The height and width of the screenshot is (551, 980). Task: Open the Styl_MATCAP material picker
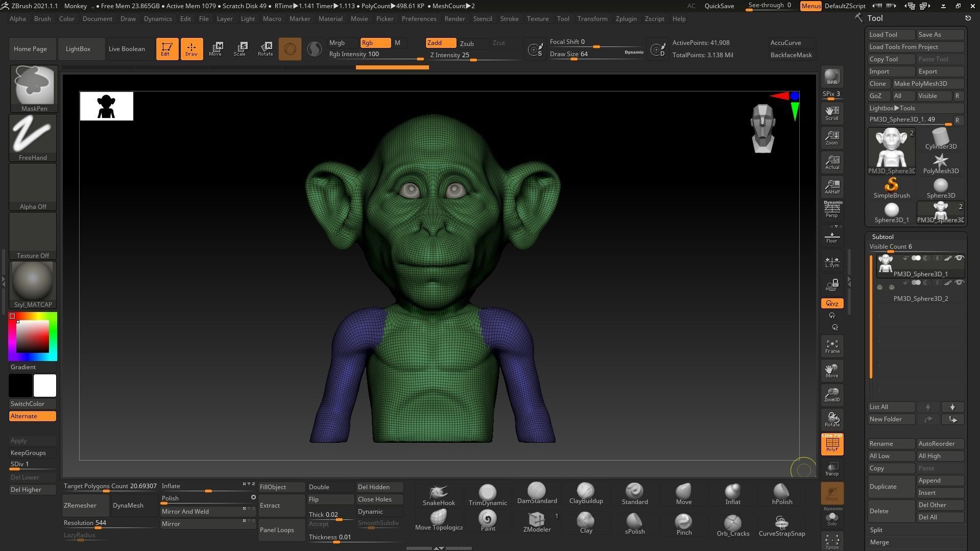coord(33,285)
